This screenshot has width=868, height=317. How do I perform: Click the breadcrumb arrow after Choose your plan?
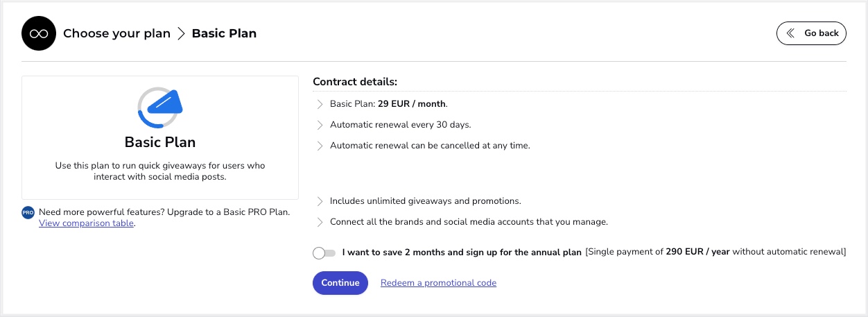coord(181,33)
